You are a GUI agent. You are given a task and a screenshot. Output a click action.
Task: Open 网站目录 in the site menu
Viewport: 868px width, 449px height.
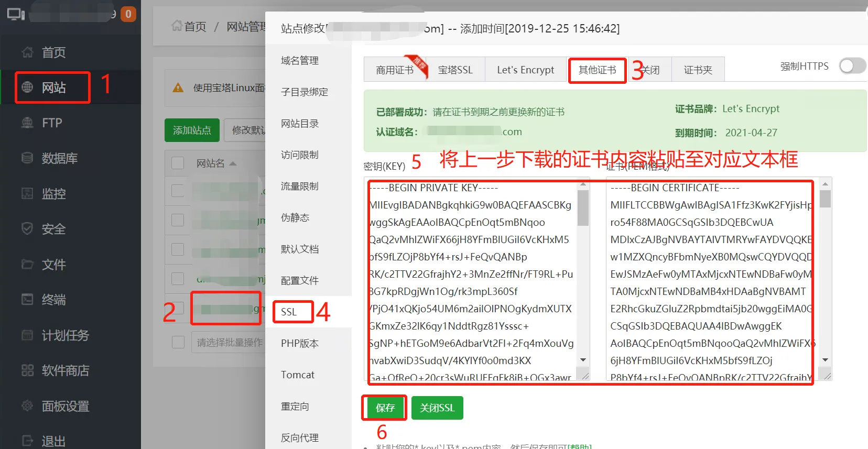[300, 123]
